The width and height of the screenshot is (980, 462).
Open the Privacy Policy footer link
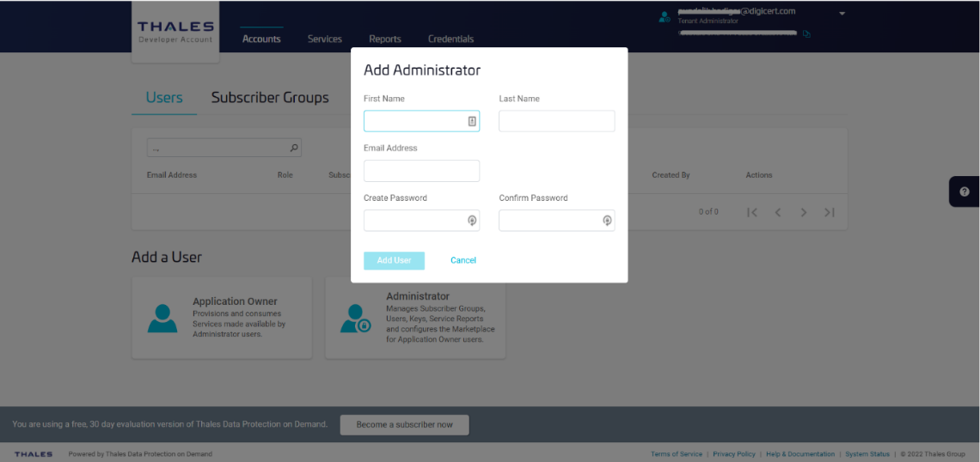tap(733, 454)
